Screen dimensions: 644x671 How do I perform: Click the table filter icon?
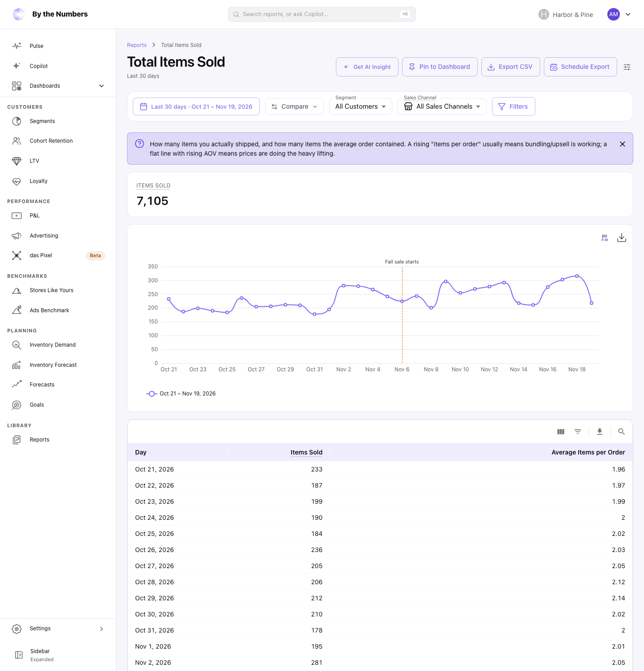coord(578,432)
